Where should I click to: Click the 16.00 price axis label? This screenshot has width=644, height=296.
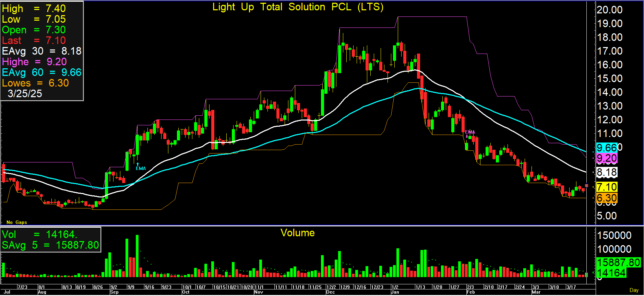tap(610, 65)
